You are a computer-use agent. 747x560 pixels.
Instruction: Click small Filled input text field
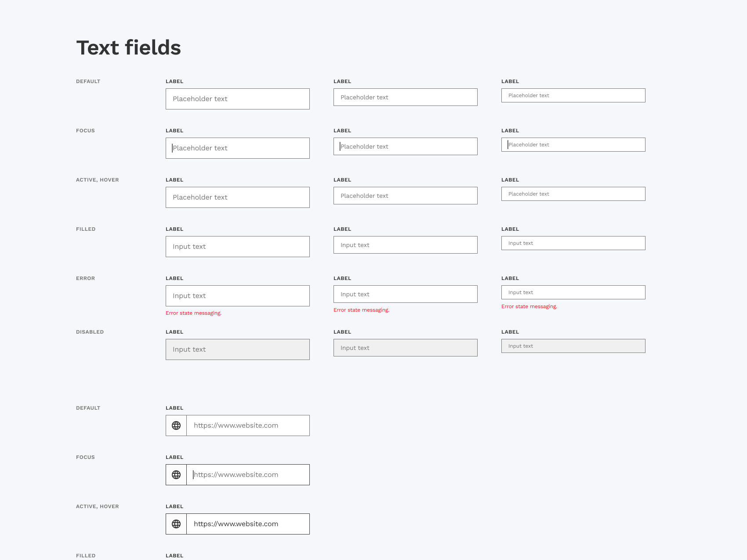[x=573, y=243]
